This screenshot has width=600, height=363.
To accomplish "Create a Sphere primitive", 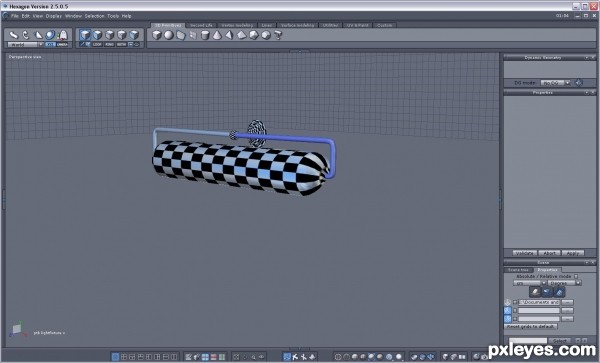I will click(x=169, y=35).
